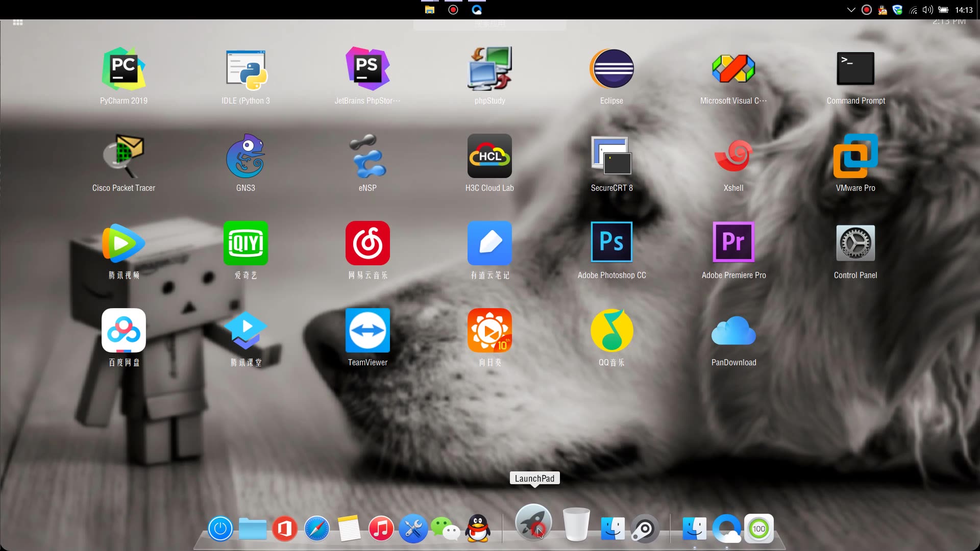
Task: Open JetBrains PhpStorm
Action: click(x=367, y=69)
